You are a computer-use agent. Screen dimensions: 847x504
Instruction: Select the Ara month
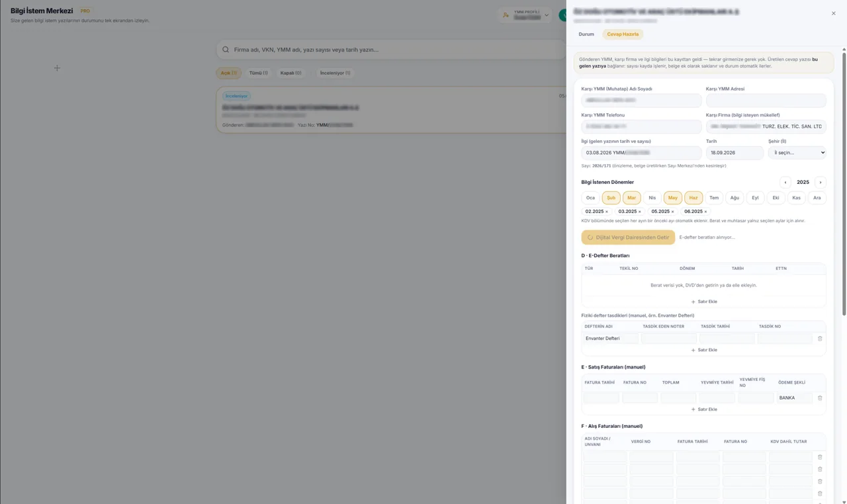[x=817, y=198]
